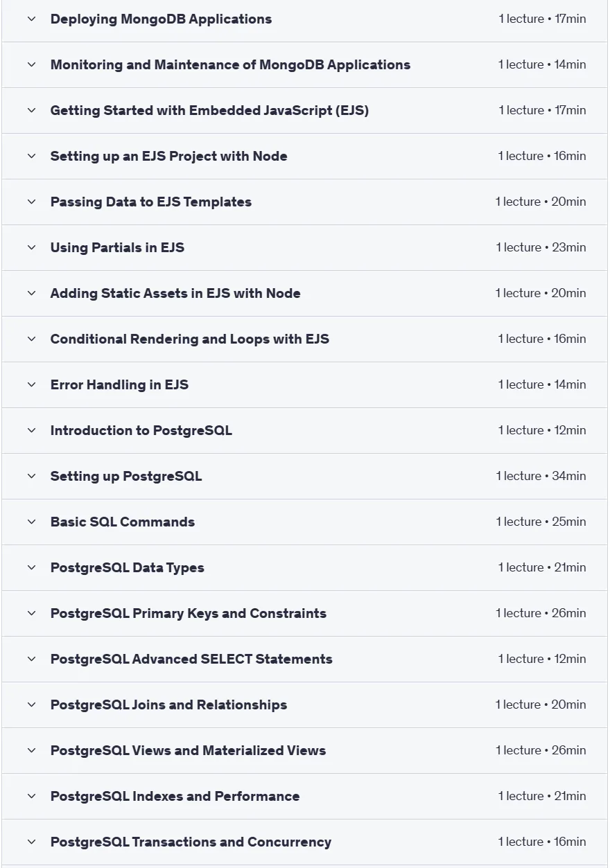Open PostgreSQL Data Types section heading

point(128,567)
